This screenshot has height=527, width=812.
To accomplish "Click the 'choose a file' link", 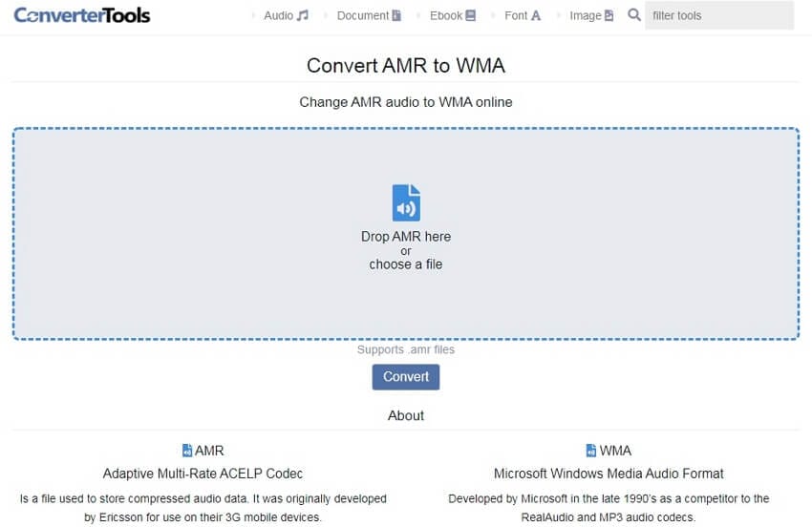I will coord(406,264).
